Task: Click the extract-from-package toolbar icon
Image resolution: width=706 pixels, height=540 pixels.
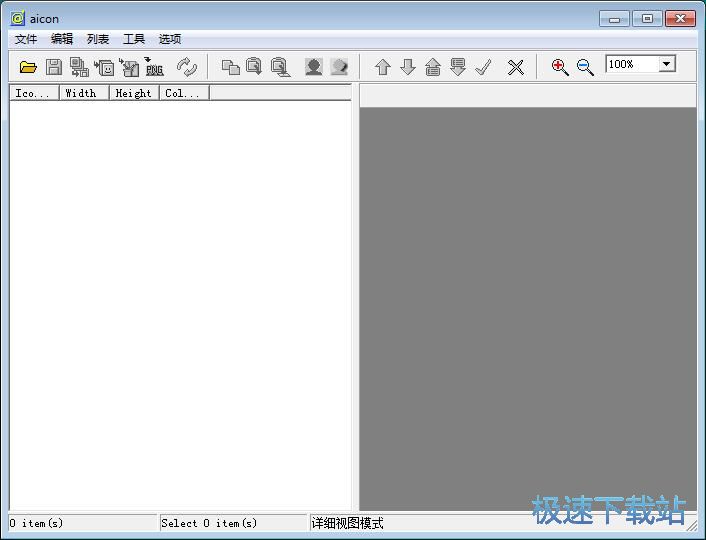Action: [129, 67]
